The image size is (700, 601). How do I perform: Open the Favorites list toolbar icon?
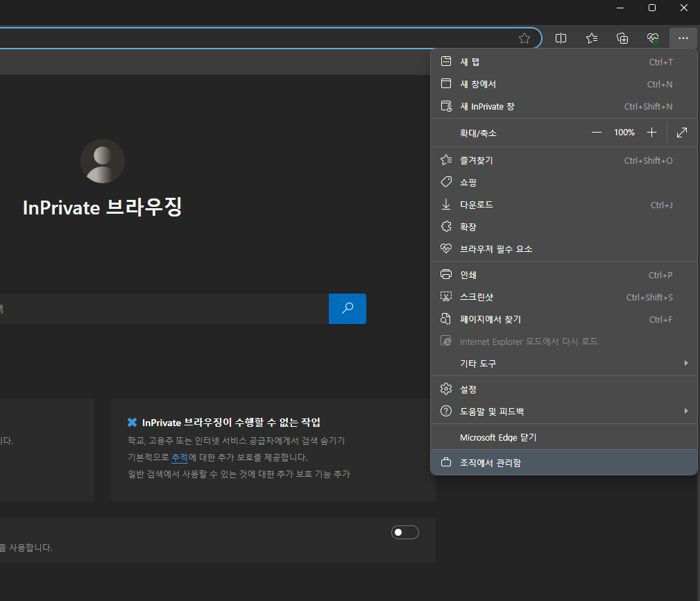[592, 38]
